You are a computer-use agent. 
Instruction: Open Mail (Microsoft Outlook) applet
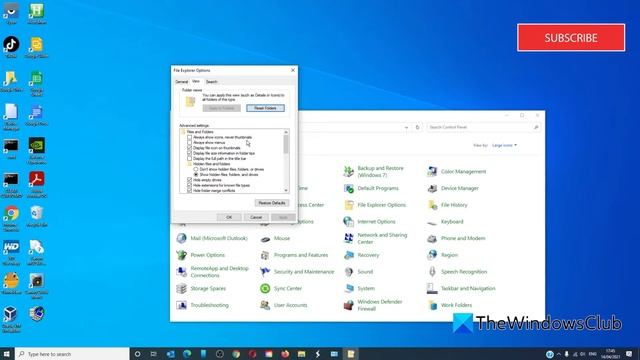click(212, 238)
